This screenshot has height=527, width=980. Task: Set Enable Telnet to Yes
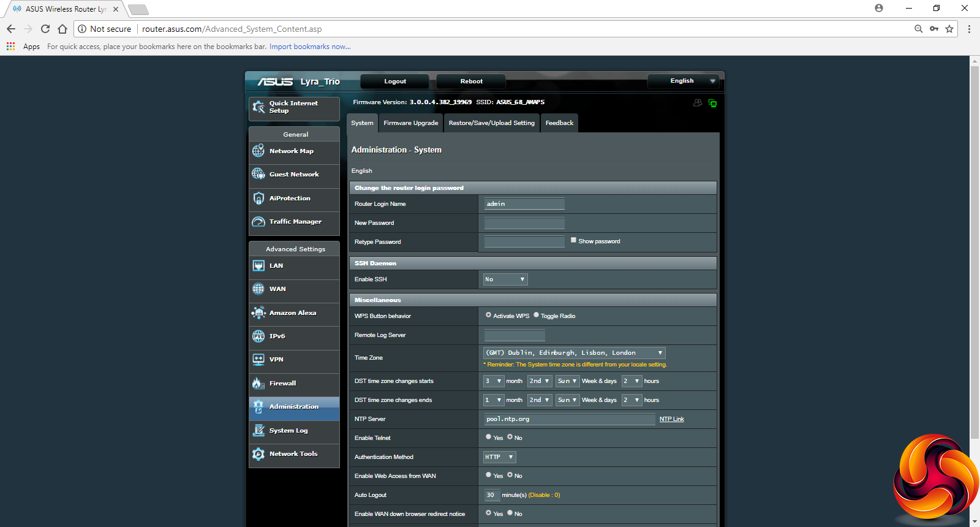[x=488, y=437]
